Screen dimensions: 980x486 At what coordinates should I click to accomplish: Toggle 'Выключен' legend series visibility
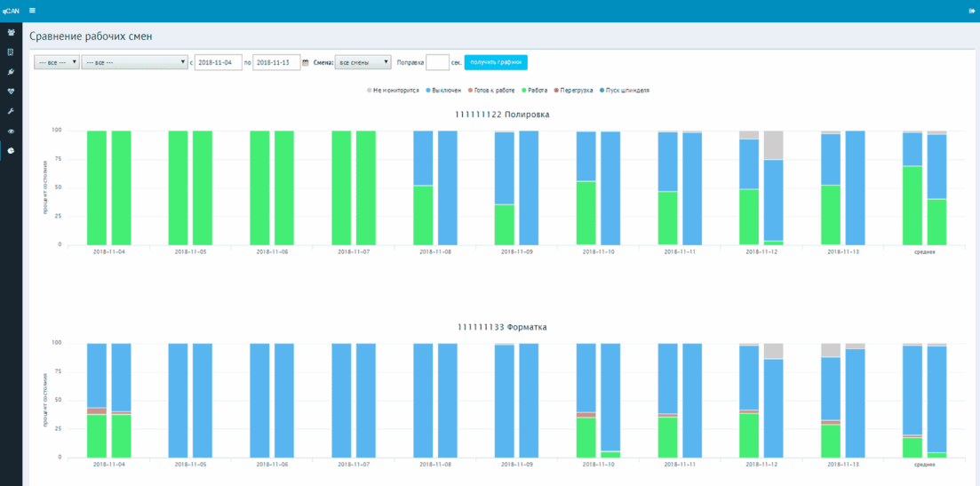[x=442, y=91]
